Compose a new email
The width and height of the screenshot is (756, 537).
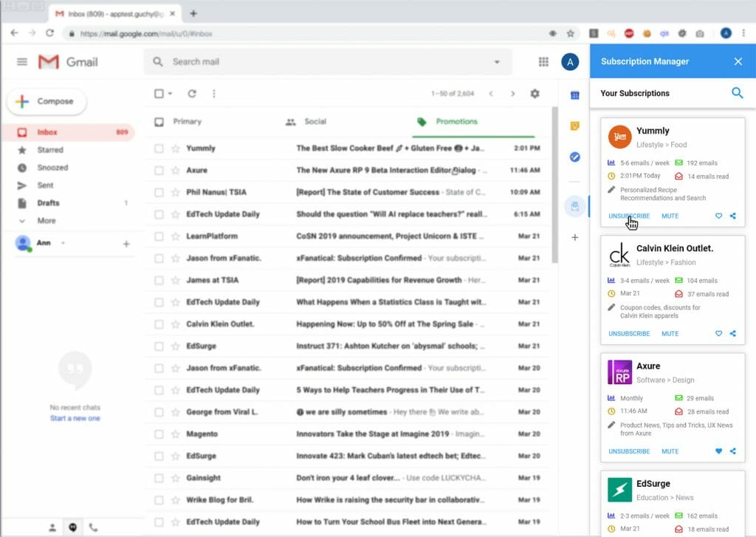point(47,101)
